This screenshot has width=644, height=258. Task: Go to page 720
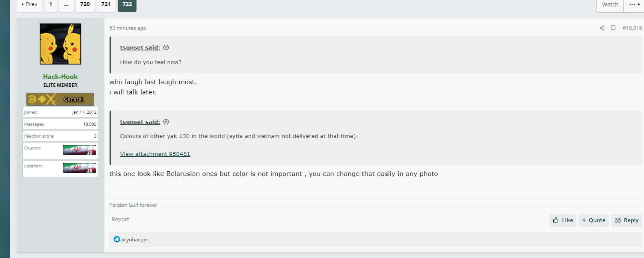(85, 4)
